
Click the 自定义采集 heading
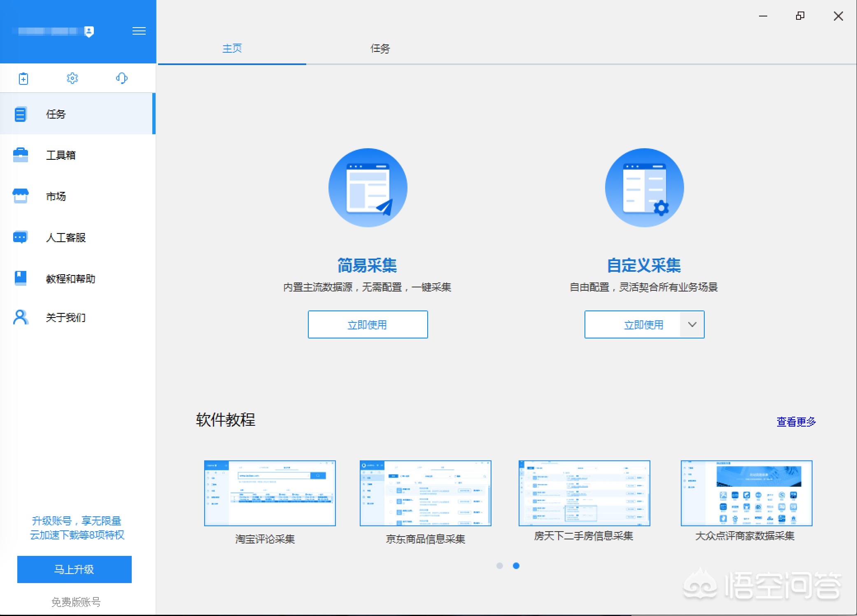(x=644, y=266)
